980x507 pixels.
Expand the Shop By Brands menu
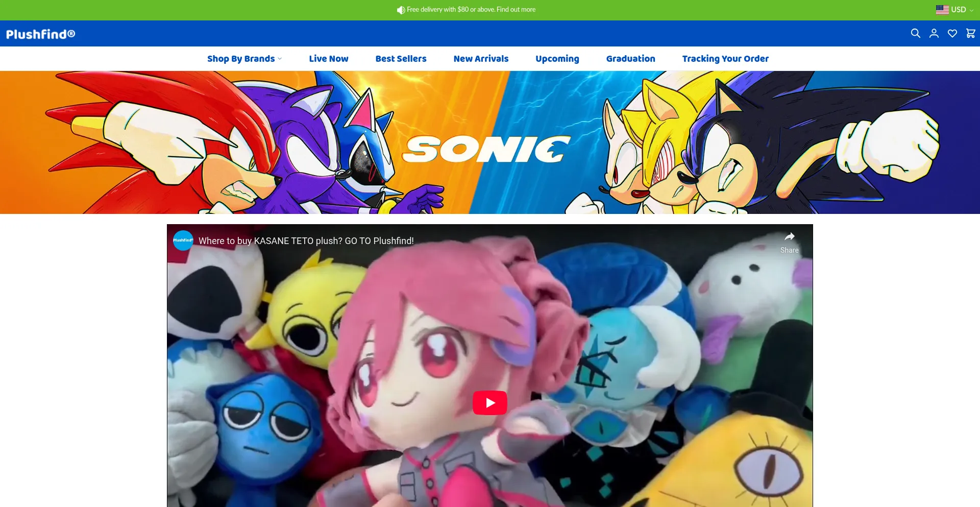pos(244,59)
